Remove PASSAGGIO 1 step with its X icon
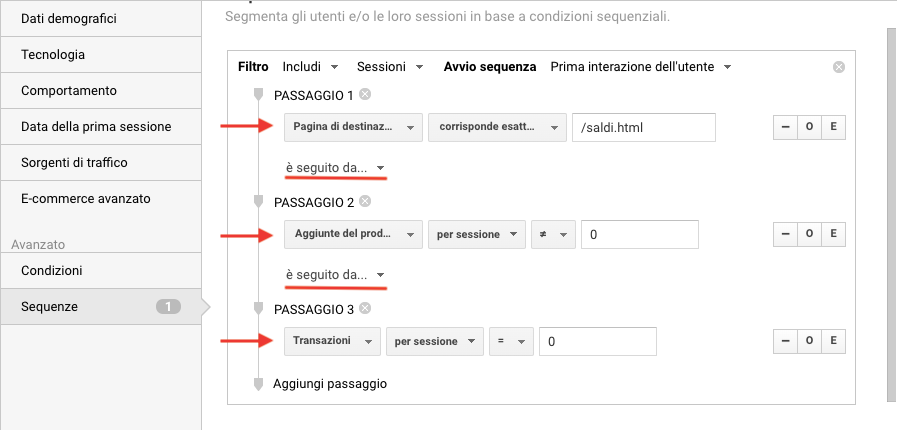897x430 pixels. pyautogui.click(x=365, y=95)
